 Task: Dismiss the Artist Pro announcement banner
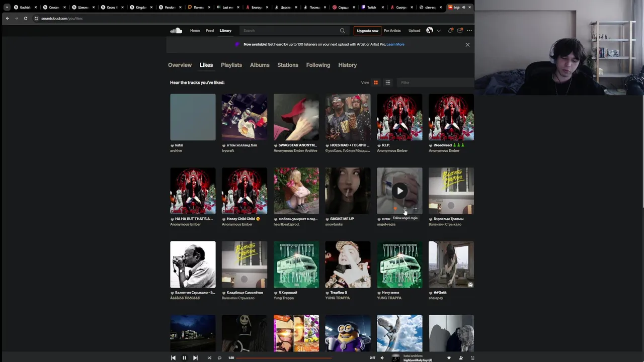click(x=467, y=45)
